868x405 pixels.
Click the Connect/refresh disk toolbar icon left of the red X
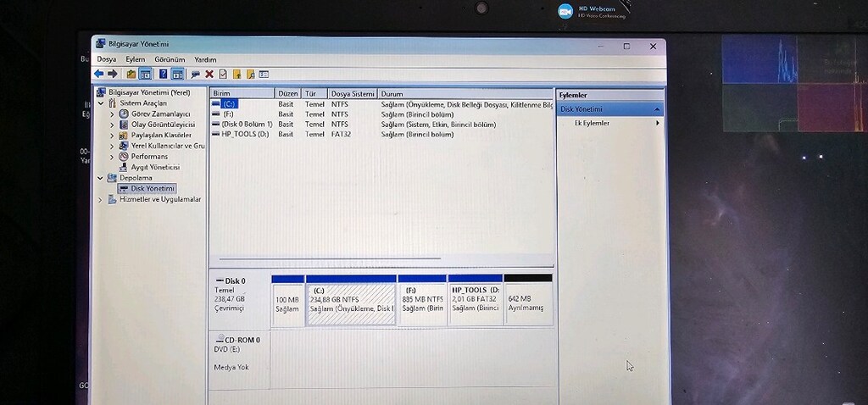pyautogui.click(x=196, y=74)
